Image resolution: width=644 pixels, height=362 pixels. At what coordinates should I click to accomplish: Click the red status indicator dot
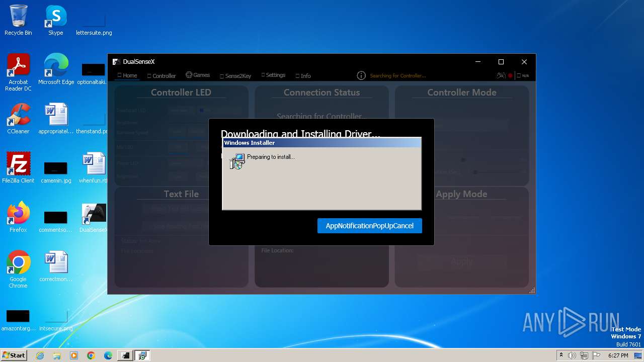click(x=510, y=76)
